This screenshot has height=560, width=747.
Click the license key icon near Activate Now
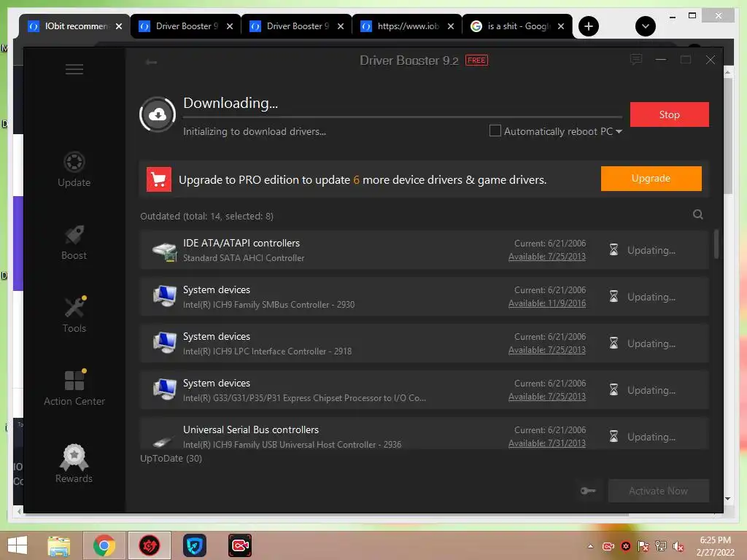coord(589,491)
